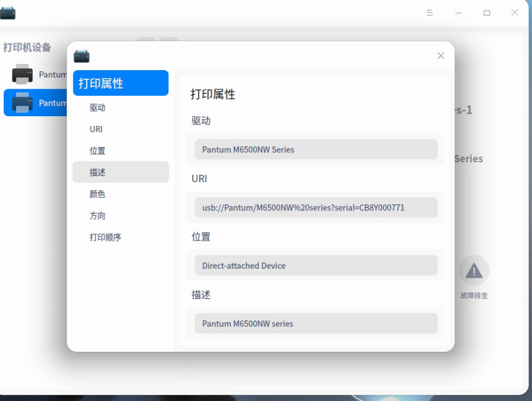
Task: Maximize the printer manager main window
Action: 487,13
